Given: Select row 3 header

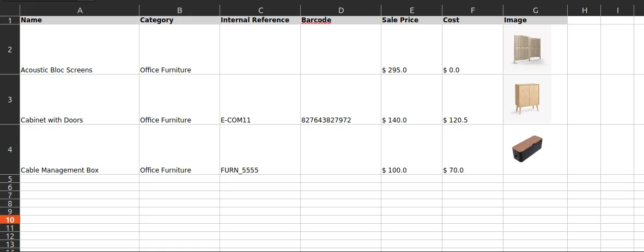Looking at the screenshot, I should coord(10,99).
